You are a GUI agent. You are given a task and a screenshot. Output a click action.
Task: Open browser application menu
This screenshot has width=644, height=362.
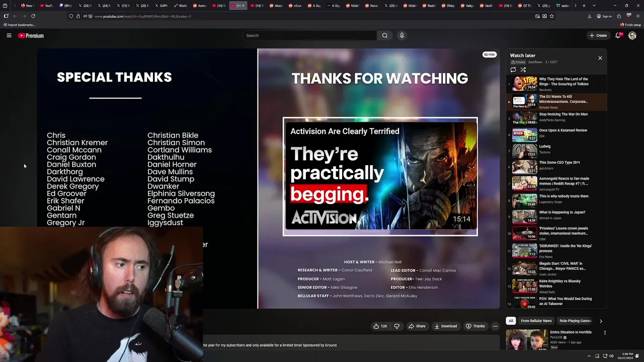click(638, 16)
